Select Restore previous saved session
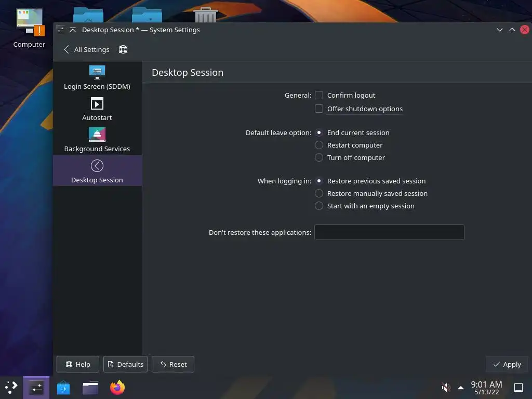 (x=319, y=181)
